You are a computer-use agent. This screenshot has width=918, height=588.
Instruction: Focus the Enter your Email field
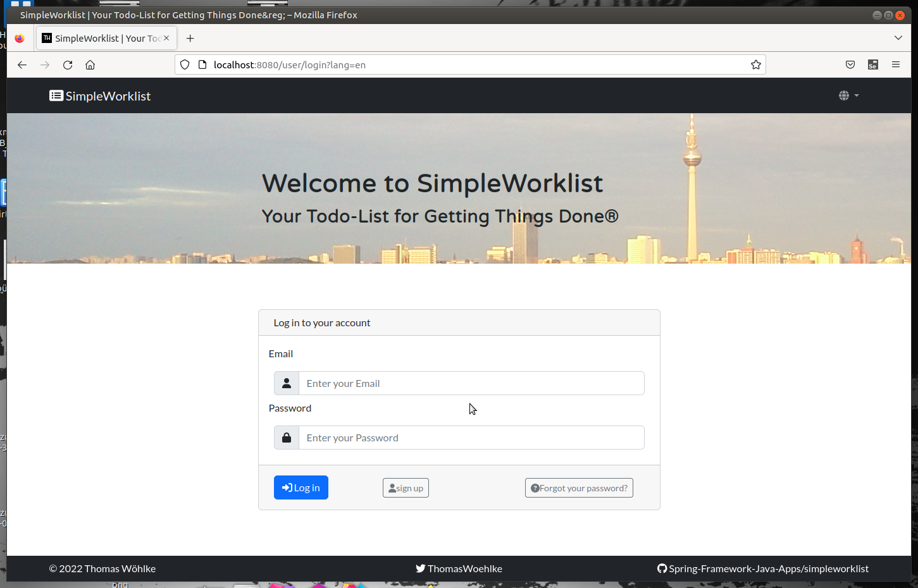[x=471, y=383]
